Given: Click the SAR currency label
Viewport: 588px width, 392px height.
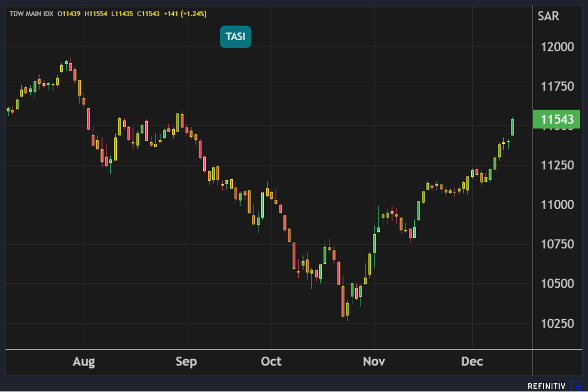Looking at the screenshot, I should 548,16.
